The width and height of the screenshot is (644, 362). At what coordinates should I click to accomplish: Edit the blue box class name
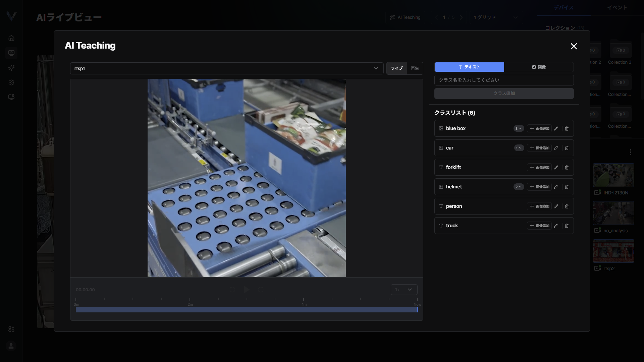[x=556, y=128]
